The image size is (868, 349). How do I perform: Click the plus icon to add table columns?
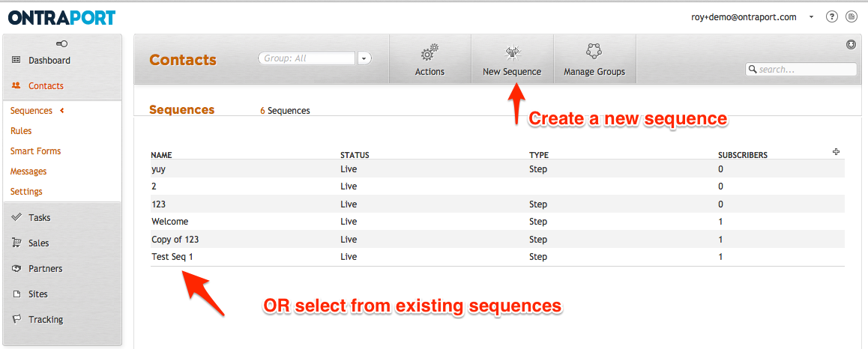837,151
